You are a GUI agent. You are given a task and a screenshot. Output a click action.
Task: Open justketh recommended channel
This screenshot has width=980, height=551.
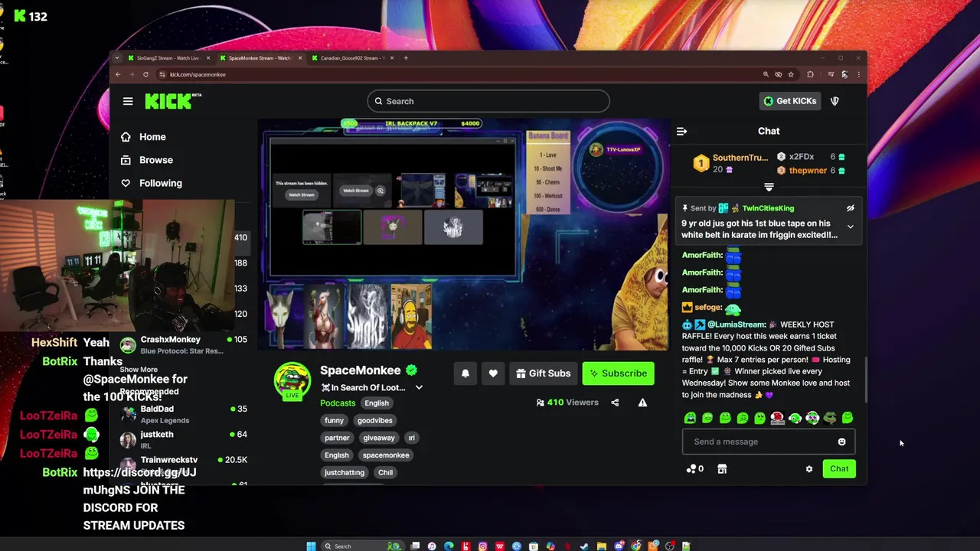tap(182, 439)
